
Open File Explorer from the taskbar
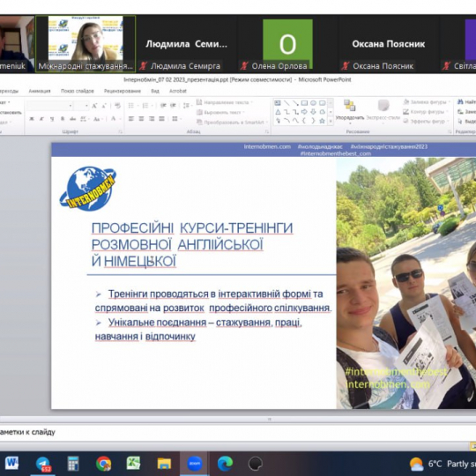tap(164, 464)
